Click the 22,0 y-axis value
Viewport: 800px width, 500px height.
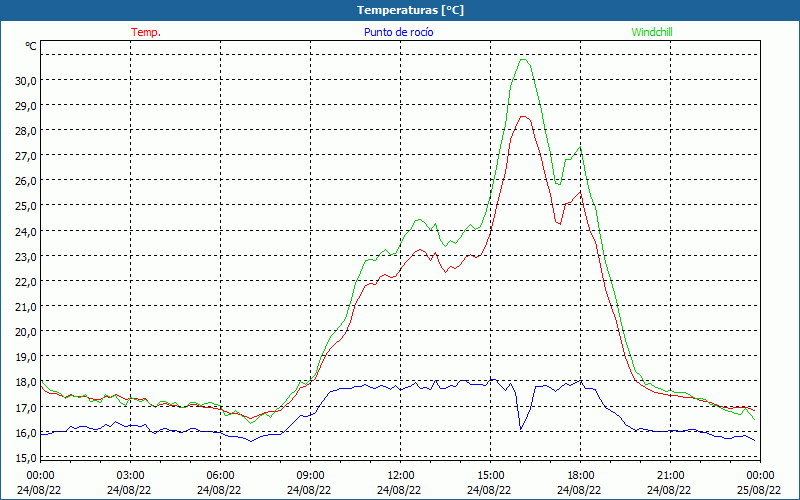click(26, 281)
